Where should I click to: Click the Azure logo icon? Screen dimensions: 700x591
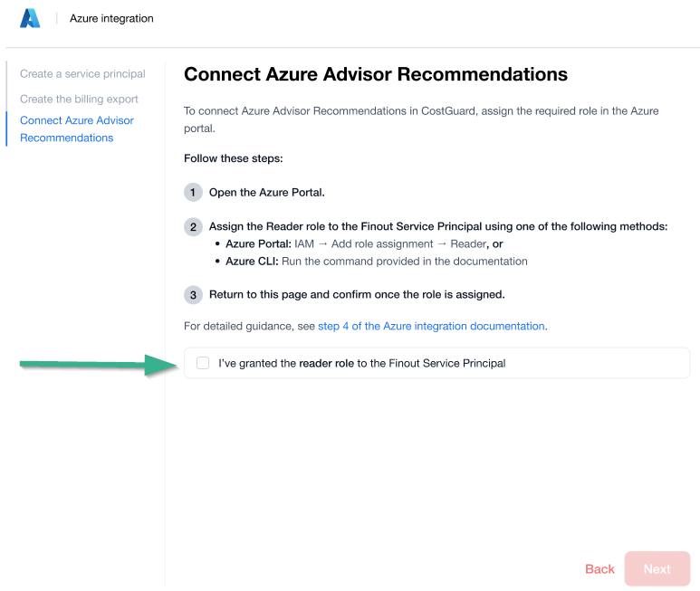pyautogui.click(x=30, y=18)
